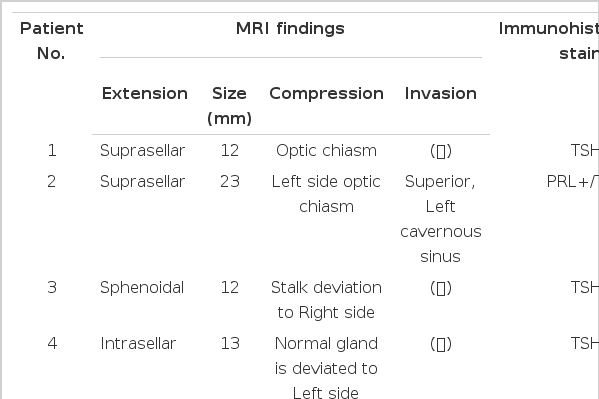Click the Patient No. column header

52,41
